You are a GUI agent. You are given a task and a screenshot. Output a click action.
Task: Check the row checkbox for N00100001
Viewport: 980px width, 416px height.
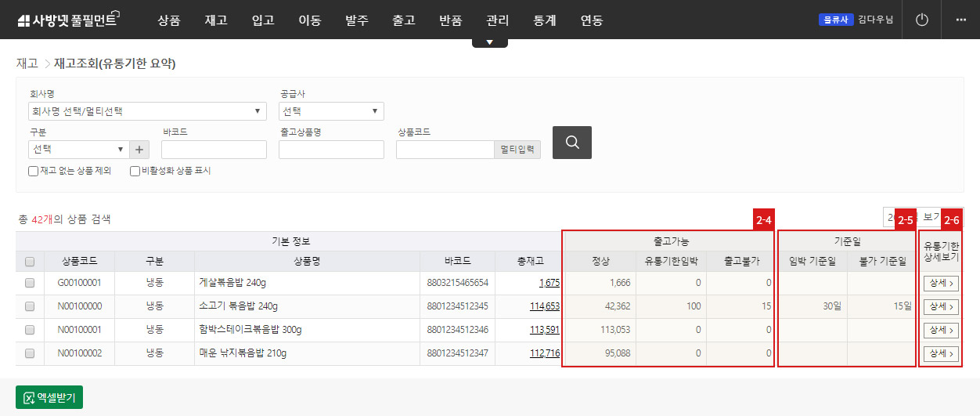[x=30, y=330]
